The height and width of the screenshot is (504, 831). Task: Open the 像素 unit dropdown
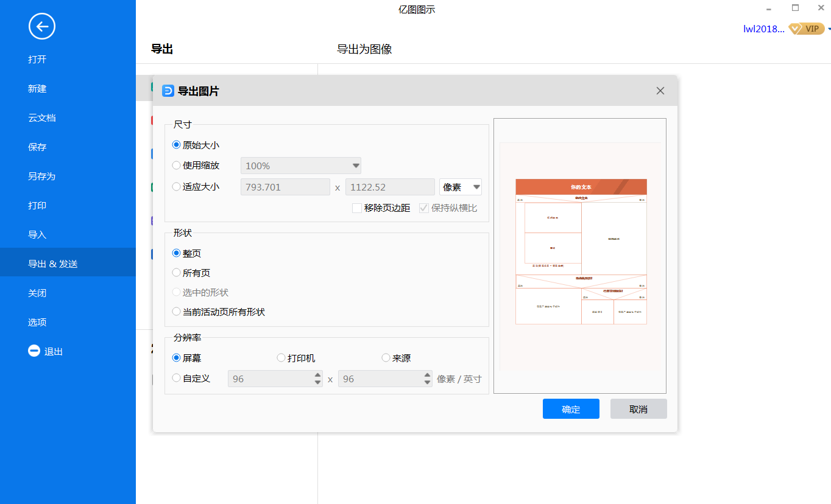pyautogui.click(x=461, y=187)
